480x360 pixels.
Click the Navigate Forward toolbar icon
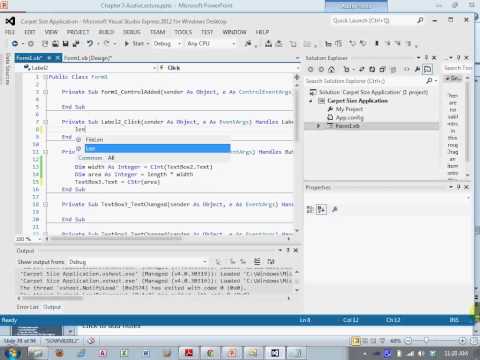tap(31, 44)
